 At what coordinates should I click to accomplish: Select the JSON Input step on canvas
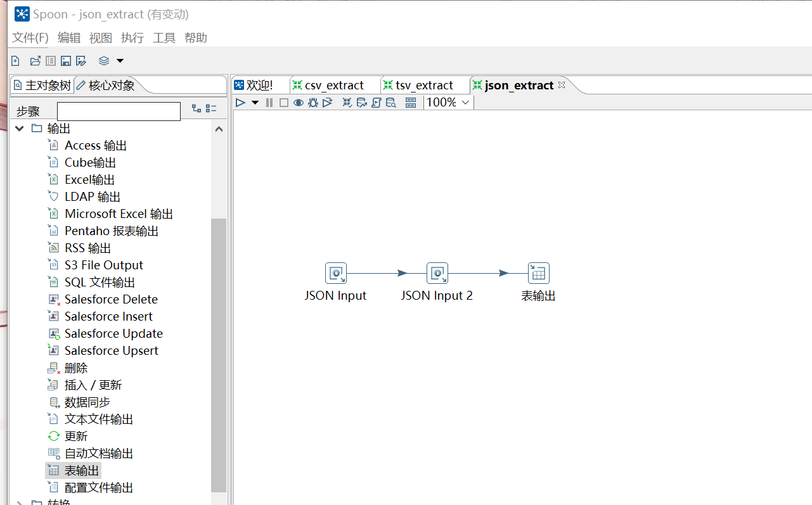(x=336, y=274)
